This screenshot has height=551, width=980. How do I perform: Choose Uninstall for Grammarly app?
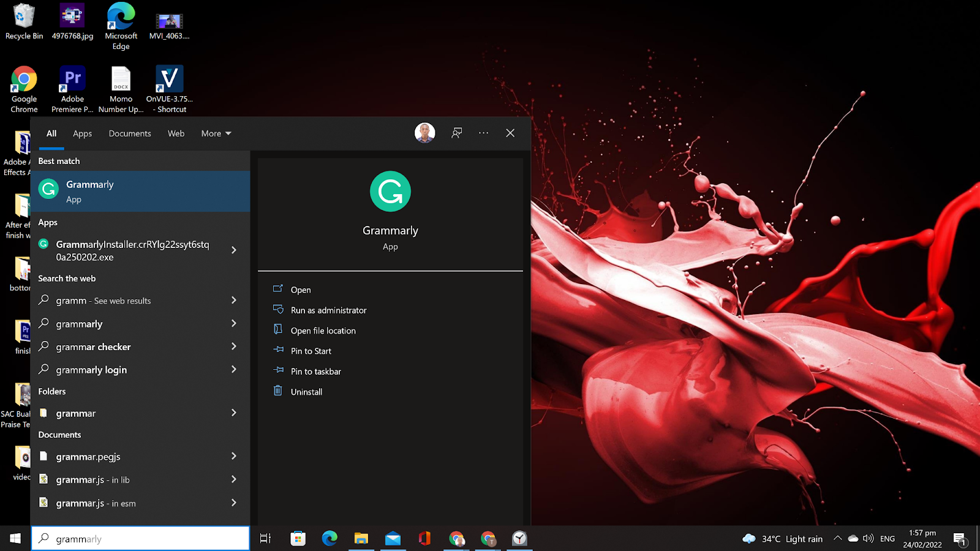tap(306, 392)
